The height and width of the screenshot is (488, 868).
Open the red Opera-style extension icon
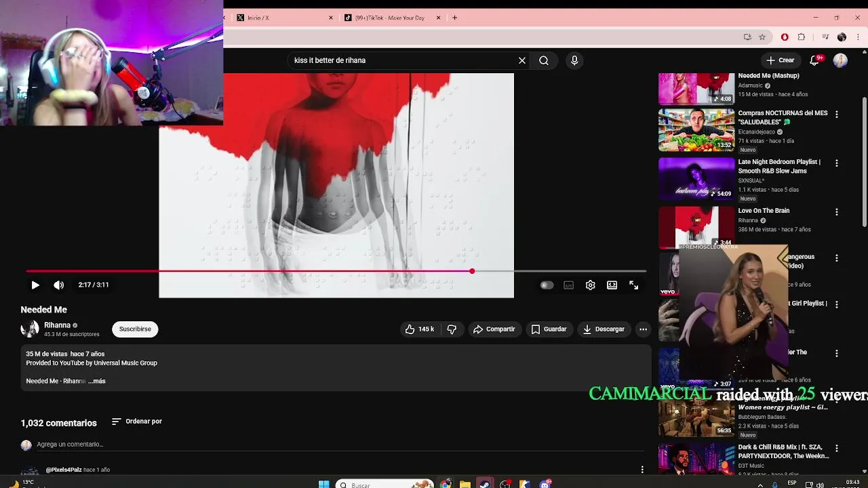(785, 37)
